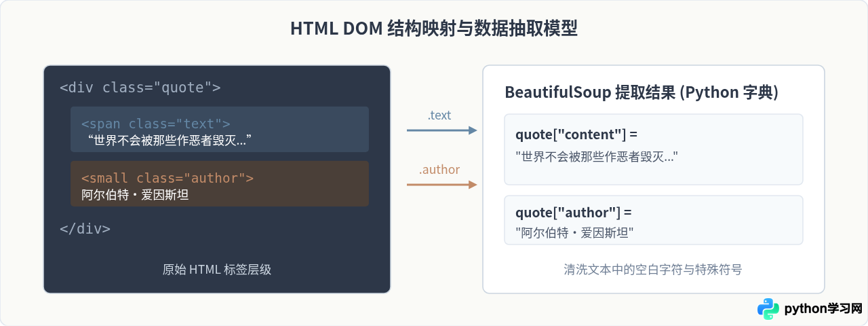Select the closing '</div>' tag

point(85,229)
